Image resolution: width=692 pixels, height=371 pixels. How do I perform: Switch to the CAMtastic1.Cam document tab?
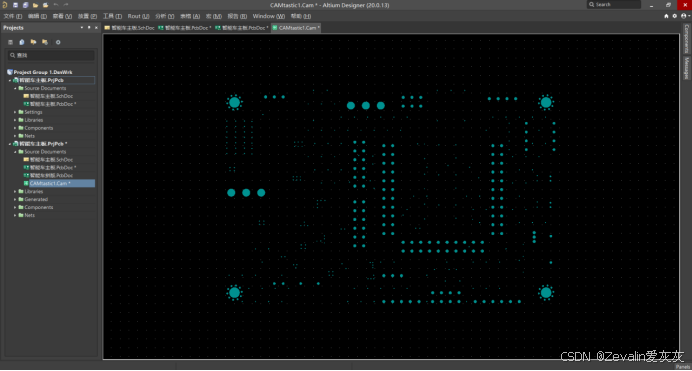click(296, 28)
